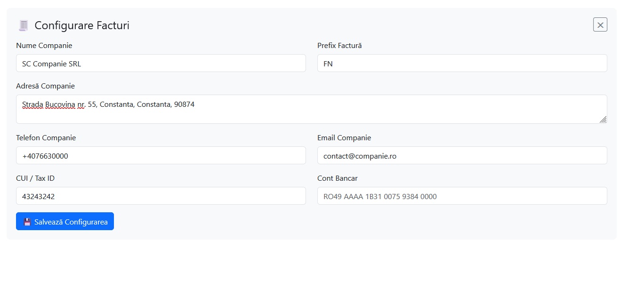Screen dimensions: 644x305
Task: Grab the address textarea resize handle
Action: [603, 120]
